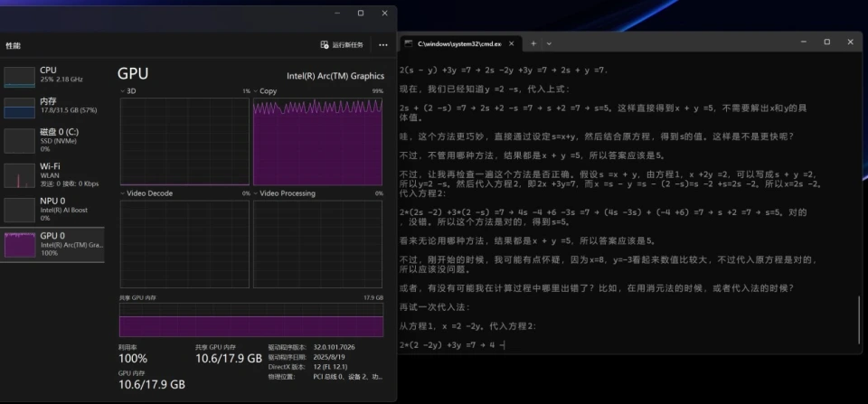Close the cmd.exe terminal tab

[x=513, y=43]
